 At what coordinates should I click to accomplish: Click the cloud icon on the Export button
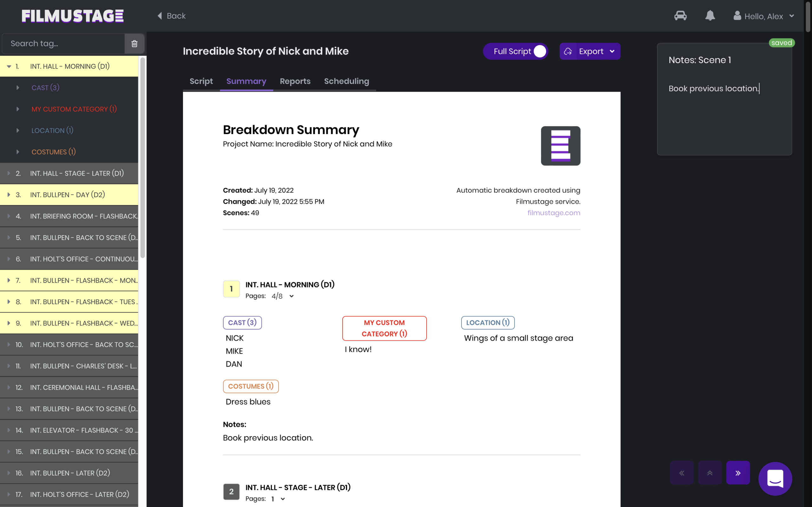click(568, 51)
